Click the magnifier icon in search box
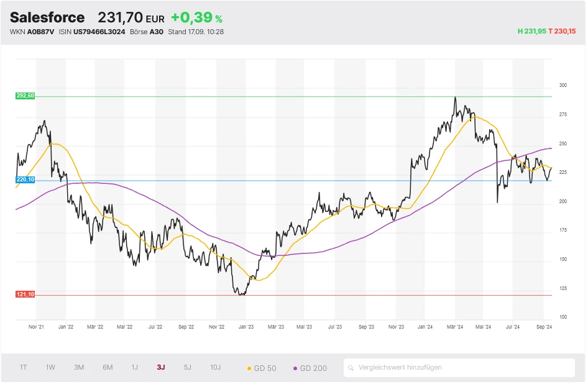The height and width of the screenshot is (392, 588). coord(352,368)
